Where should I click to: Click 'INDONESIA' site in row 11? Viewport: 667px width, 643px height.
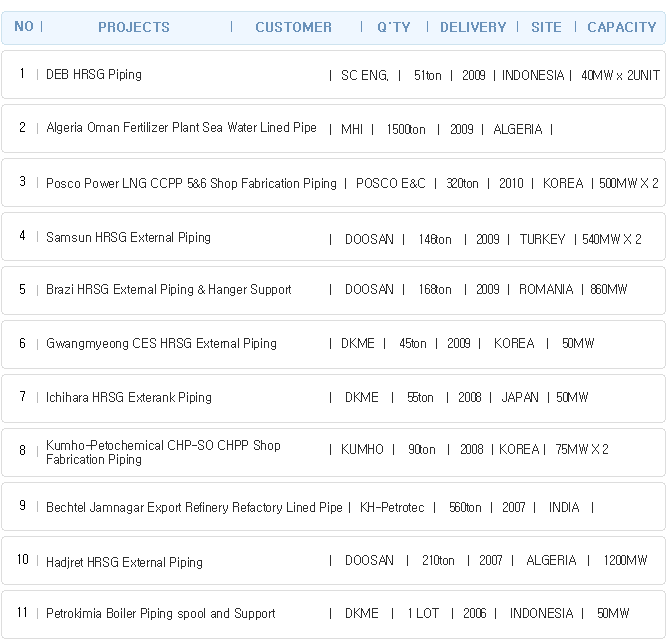[541, 614]
